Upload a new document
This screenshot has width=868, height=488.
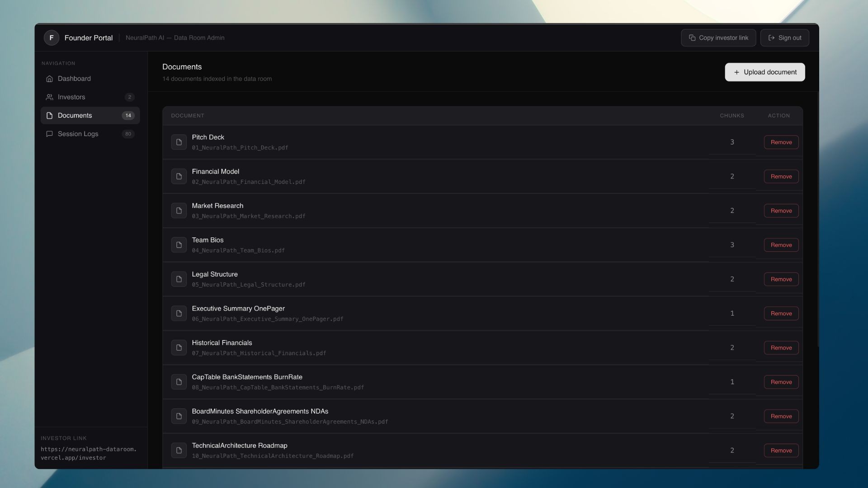765,72
